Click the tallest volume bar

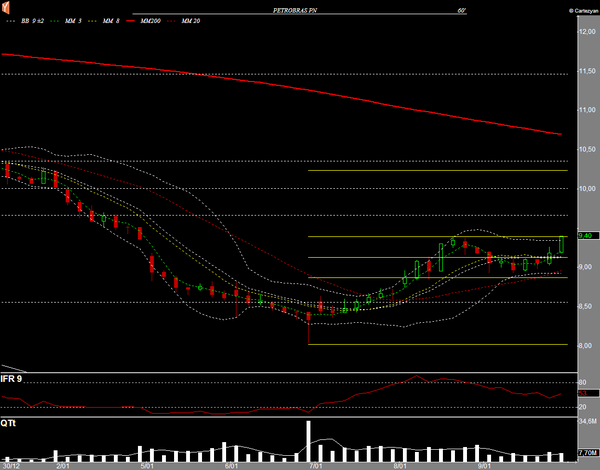coord(309,439)
